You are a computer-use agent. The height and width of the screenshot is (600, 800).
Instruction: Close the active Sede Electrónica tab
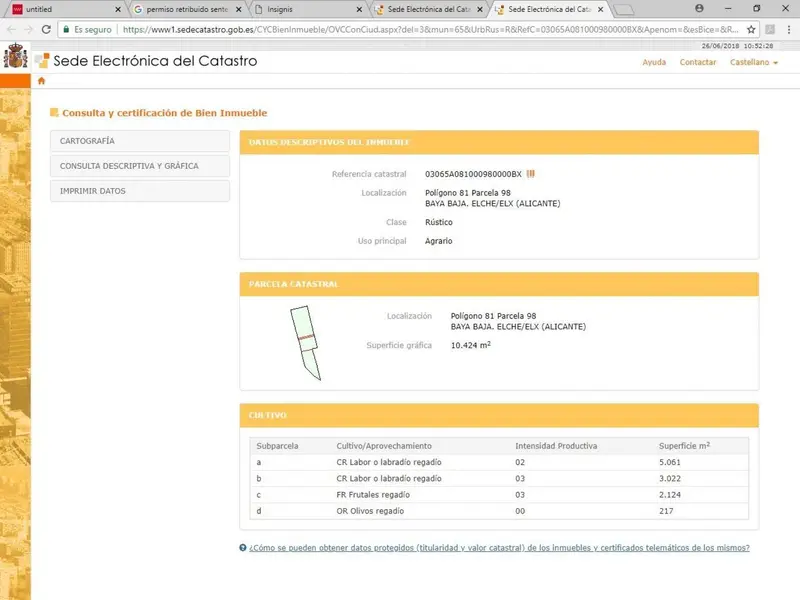(601, 9)
